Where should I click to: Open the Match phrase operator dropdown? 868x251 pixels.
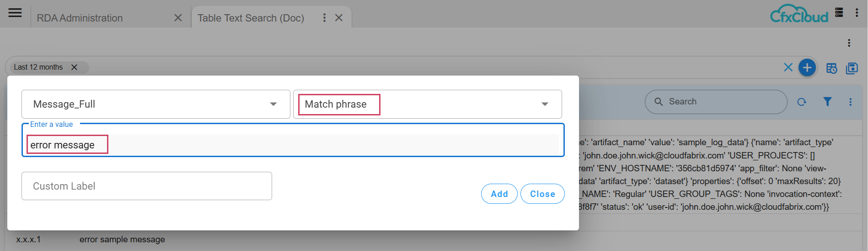544,104
